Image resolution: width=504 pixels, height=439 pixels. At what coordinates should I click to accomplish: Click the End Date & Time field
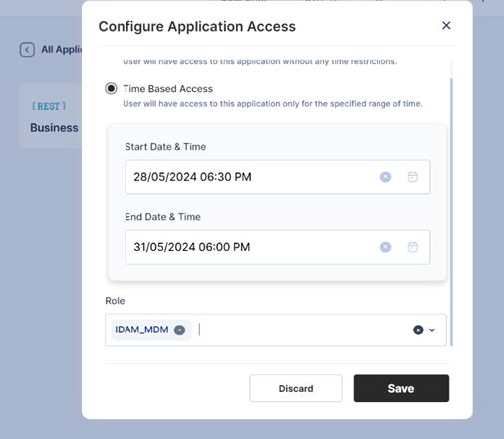click(x=278, y=247)
